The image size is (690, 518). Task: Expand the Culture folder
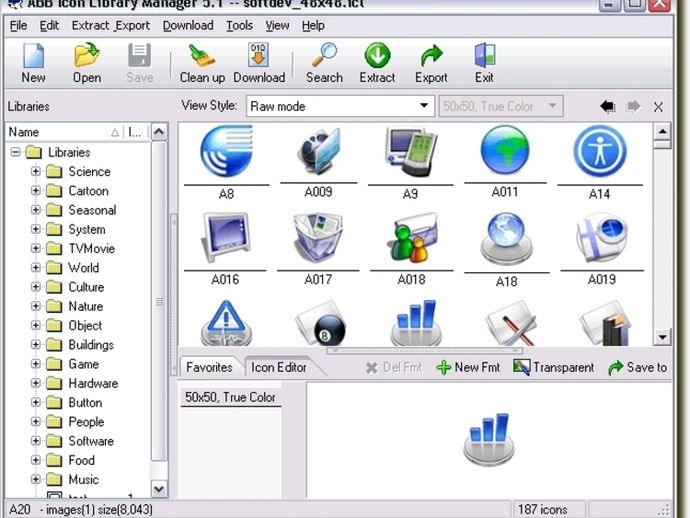tap(36, 287)
